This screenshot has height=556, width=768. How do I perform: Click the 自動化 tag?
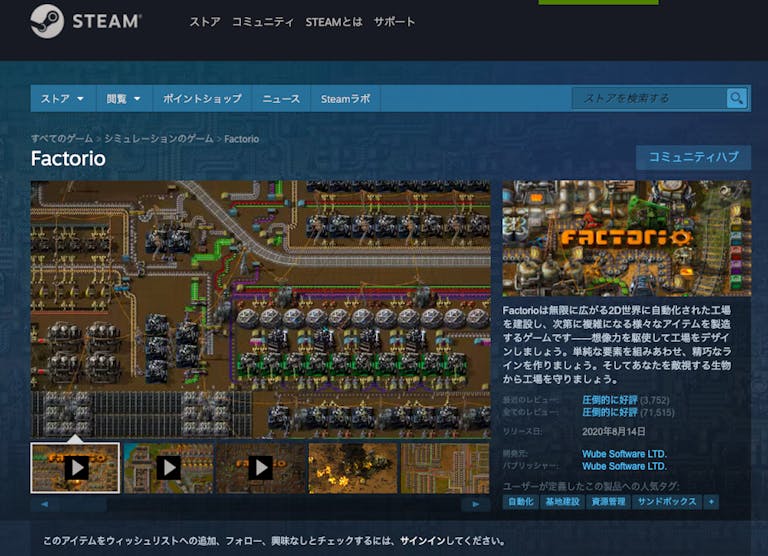(x=521, y=502)
